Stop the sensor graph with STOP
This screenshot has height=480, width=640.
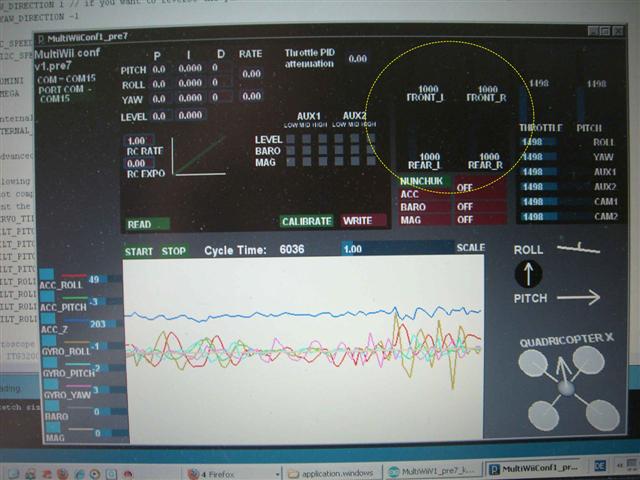pyautogui.click(x=173, y=251)
